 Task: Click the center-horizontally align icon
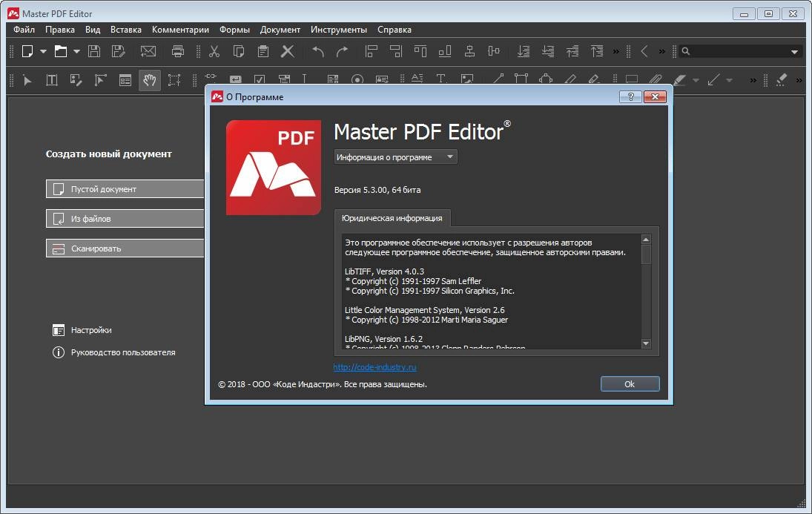tap(469, 51)
